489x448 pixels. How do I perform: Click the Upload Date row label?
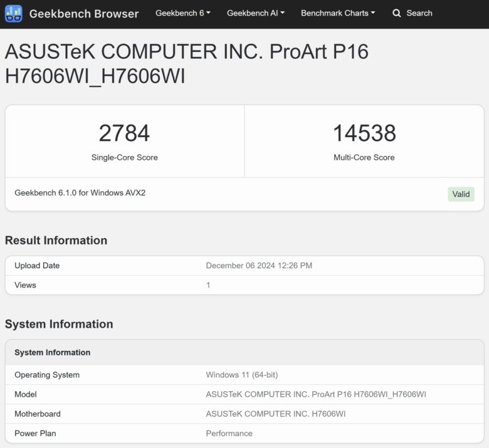tap(37, 266)
